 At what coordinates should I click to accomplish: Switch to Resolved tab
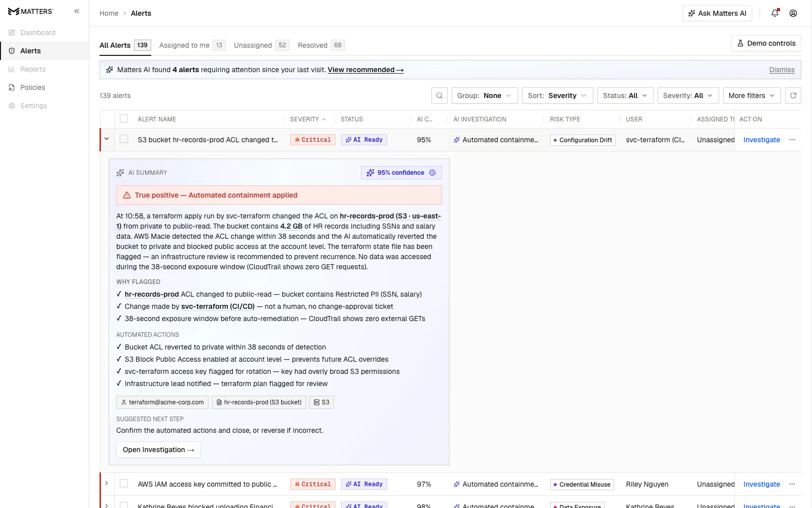pos(321,45)
